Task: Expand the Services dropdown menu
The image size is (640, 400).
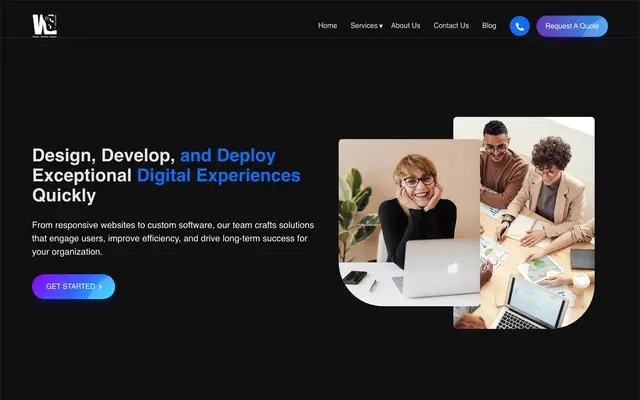Action: pyautogui.click(x=366, y=26)
